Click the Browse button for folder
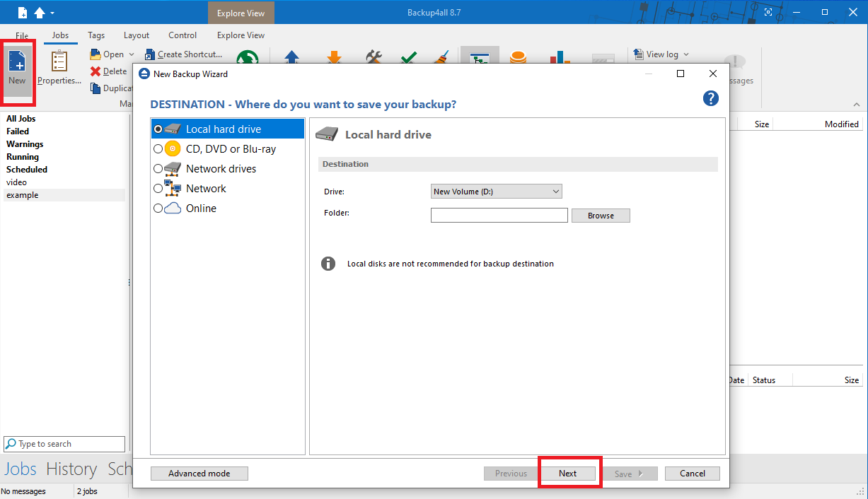The height and width of the screenshot is (499, 868). [601, 216]
